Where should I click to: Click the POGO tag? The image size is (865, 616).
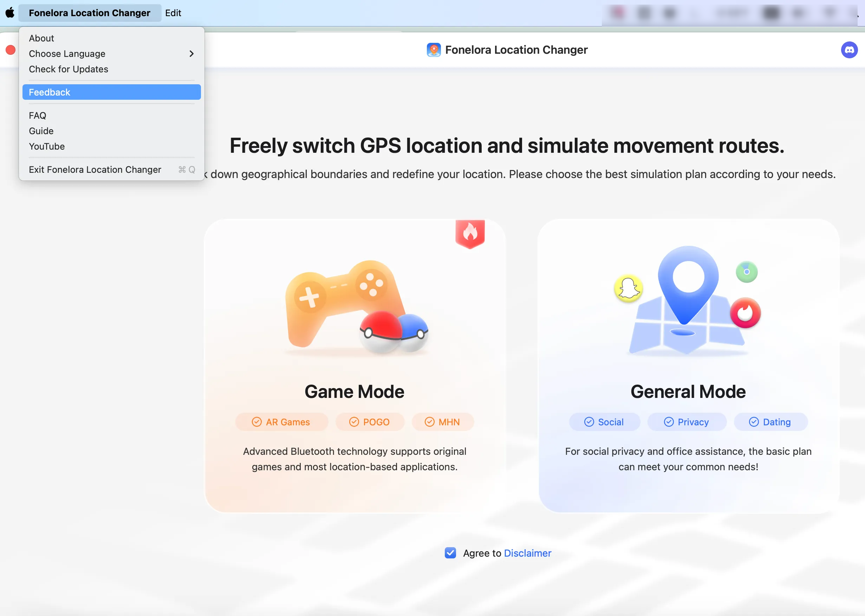click(370, 422)
